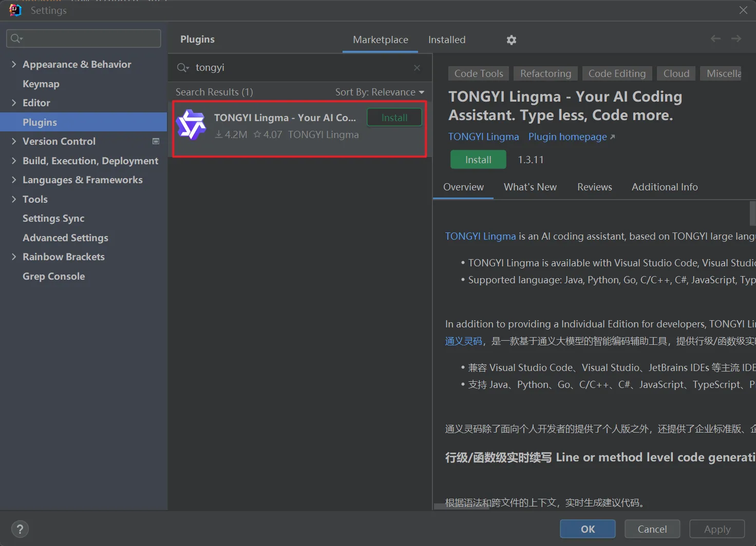Switch to the Marketplace tab
Viewport: 756px width, 546px height.
381,40
